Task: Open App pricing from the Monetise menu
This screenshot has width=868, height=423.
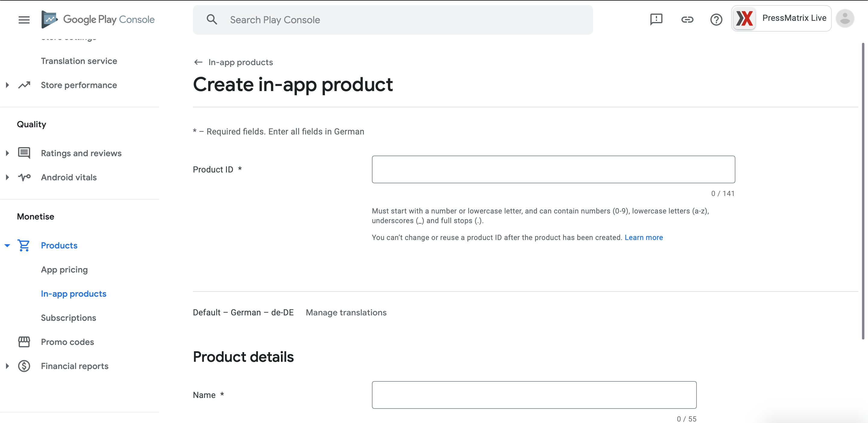Action: coord(64,269)
